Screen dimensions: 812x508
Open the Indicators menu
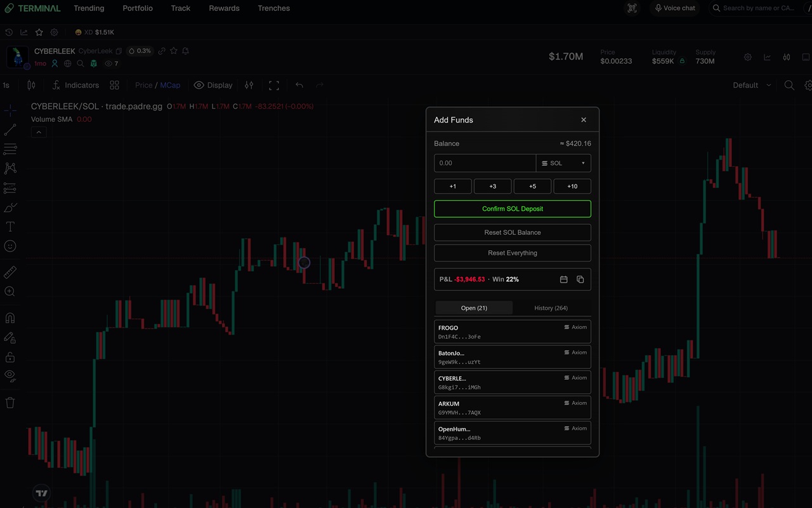coord(75,85)
